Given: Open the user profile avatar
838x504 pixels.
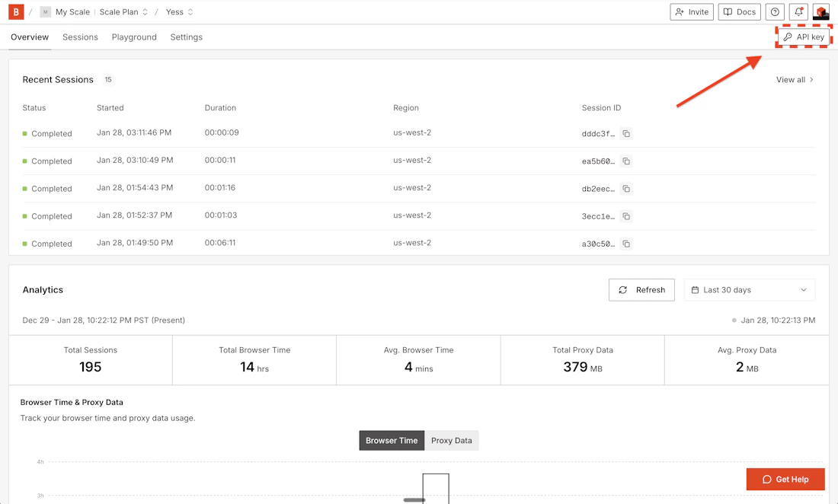Looking at the screenshot, I should point(820,11).
